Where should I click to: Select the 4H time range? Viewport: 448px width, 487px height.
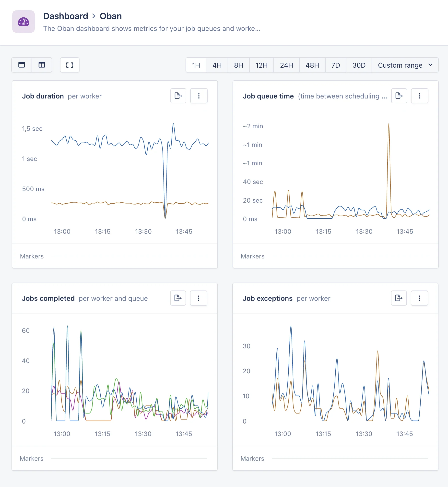pos(217,65)
